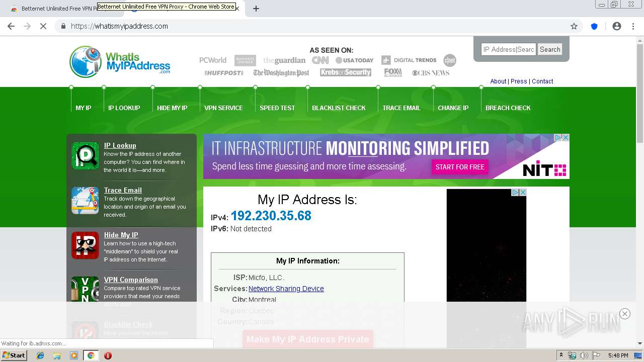
Task: Click the taskbar clock showing 5:48 PM
Action: point(618,355)
